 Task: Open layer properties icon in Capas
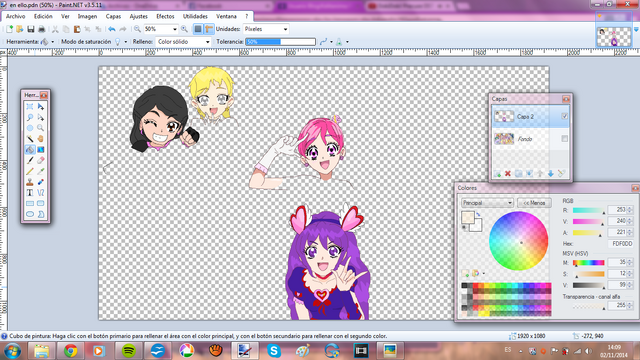click(562, 173)
